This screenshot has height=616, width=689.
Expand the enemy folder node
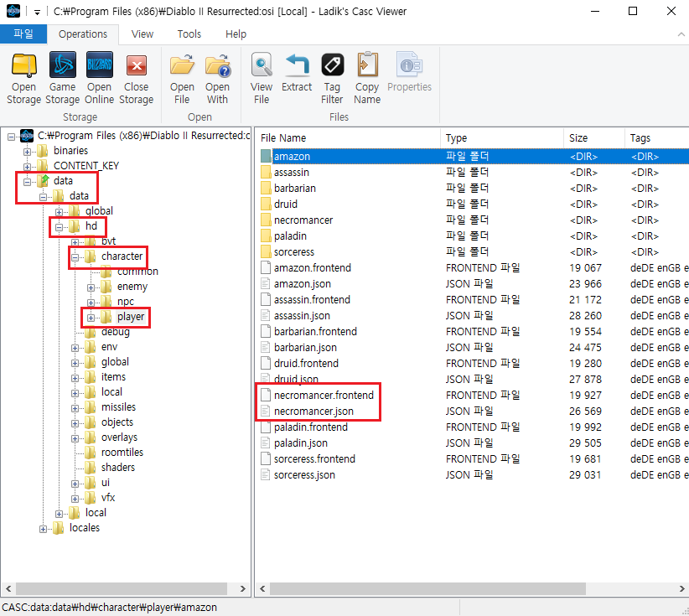tap(91, 287)
